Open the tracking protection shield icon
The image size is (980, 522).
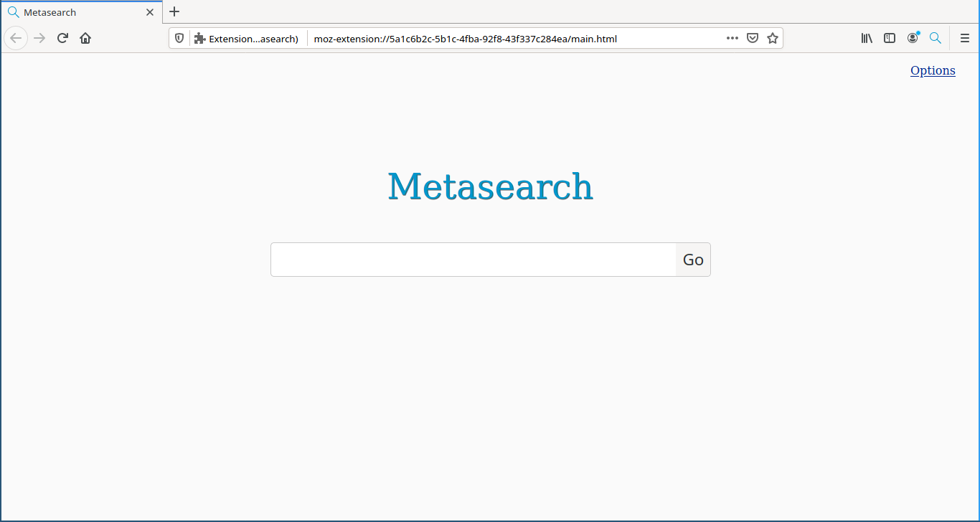point(179,39)
